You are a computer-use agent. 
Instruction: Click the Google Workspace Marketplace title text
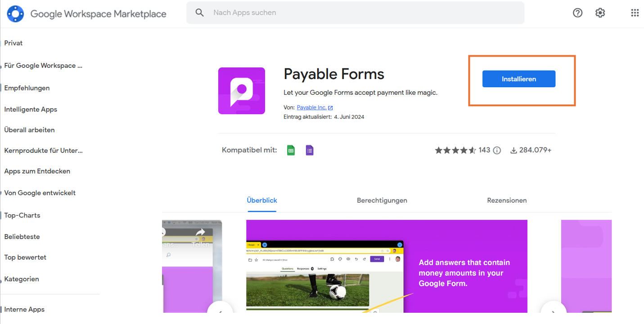click(99, 14)
